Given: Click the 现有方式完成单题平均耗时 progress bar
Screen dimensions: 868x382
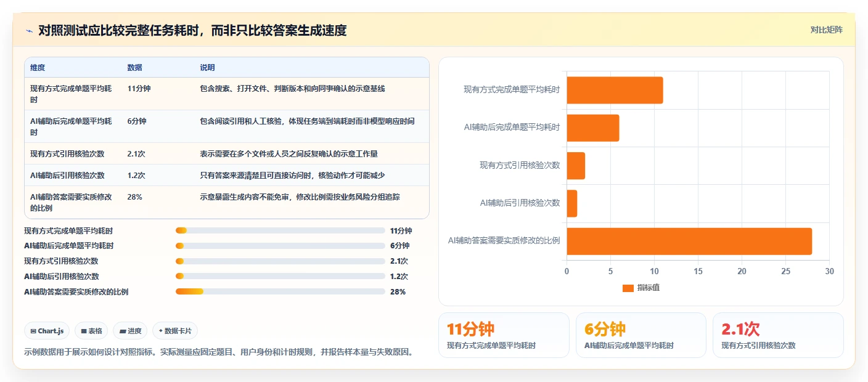Looking at the screenshot, I should point(280,230).
